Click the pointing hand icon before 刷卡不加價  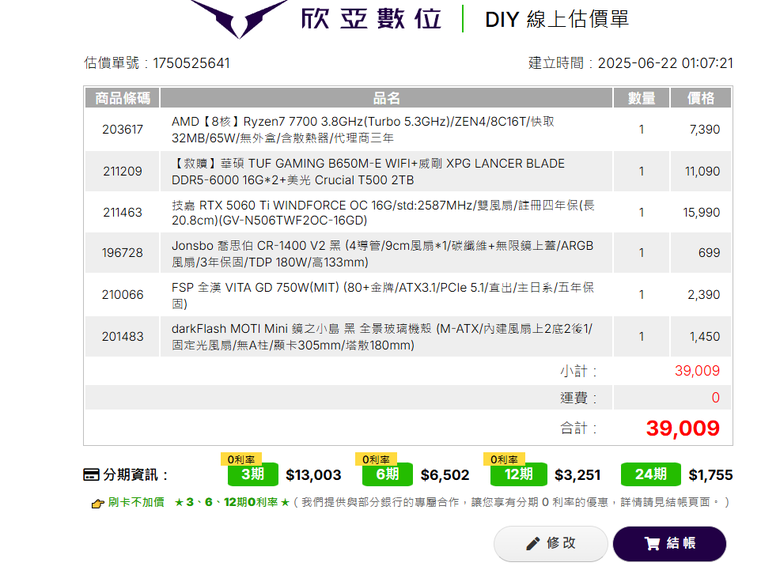[x=98, y=503]
